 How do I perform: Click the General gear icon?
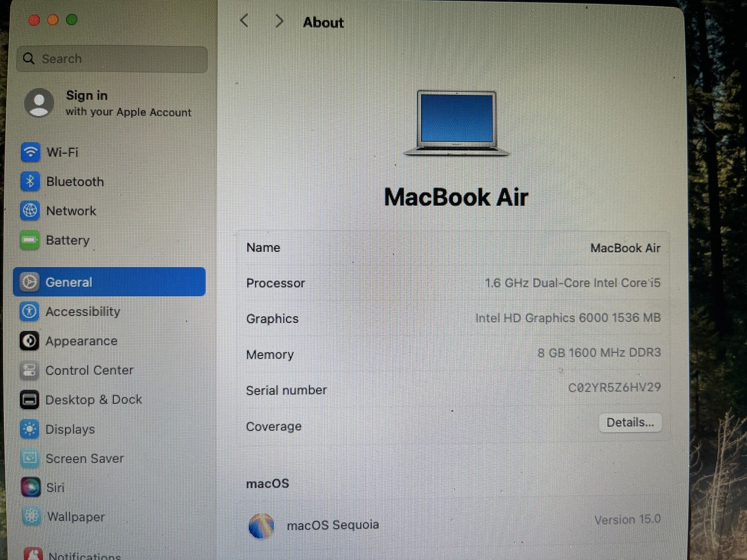(x=29, y=282)
